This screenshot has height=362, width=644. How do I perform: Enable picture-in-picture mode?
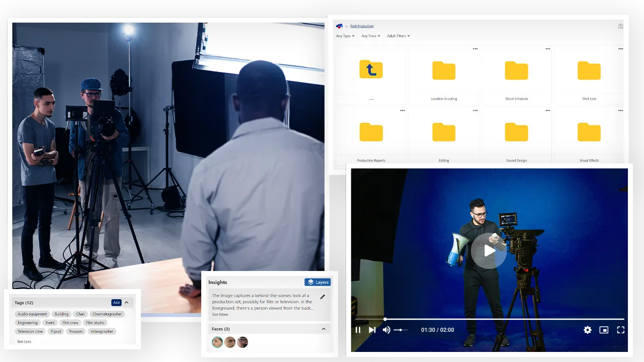[x=604, y=330]
